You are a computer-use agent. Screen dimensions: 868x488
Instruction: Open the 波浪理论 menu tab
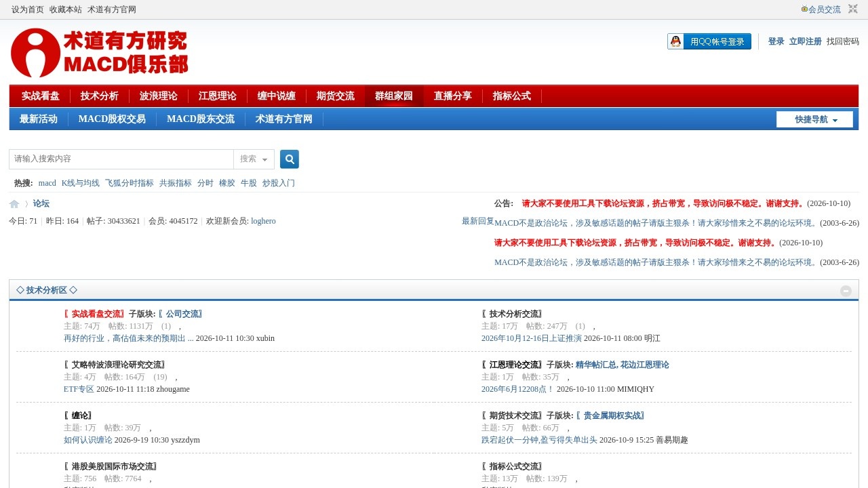pyautogui.click(x=158, y=96)
